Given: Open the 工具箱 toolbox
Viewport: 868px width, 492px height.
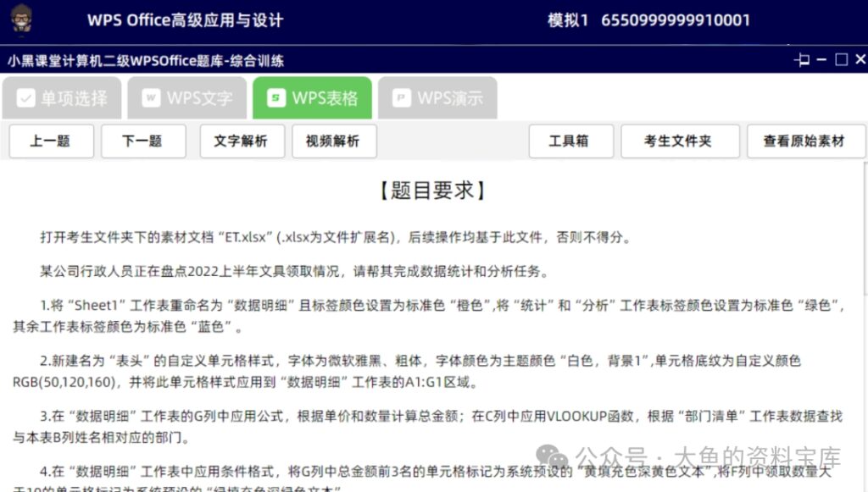Looking at the screenshot, I should point(571,141).
